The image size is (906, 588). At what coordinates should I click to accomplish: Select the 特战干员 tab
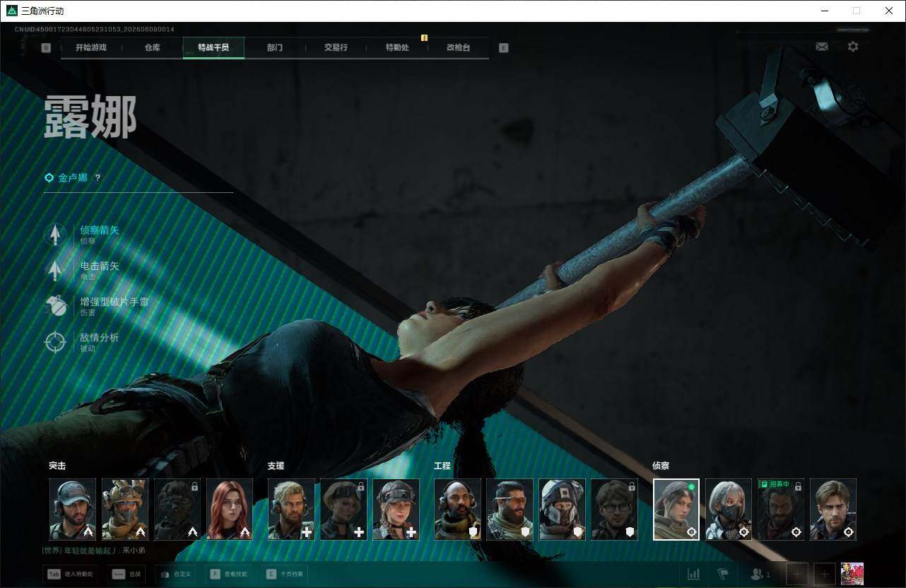[213, 48]
